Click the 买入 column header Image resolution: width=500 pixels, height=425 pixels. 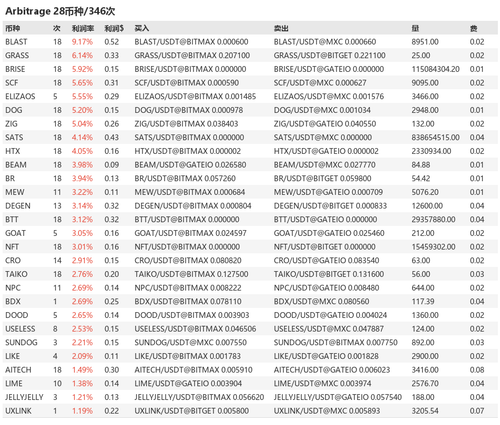coord(142,29)
